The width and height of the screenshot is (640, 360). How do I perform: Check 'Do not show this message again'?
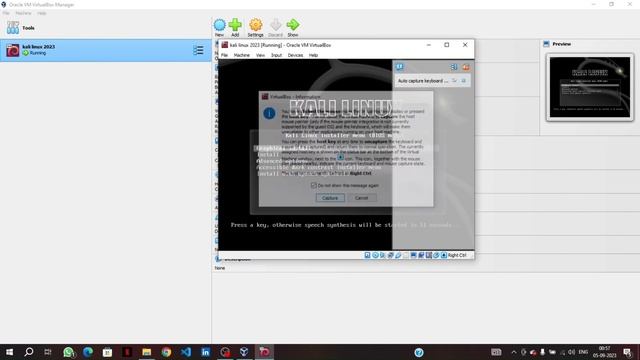[313, 185]
